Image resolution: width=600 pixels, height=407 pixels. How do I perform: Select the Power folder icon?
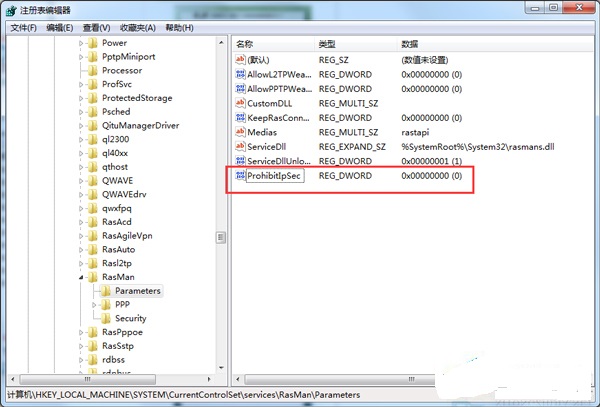93,43
